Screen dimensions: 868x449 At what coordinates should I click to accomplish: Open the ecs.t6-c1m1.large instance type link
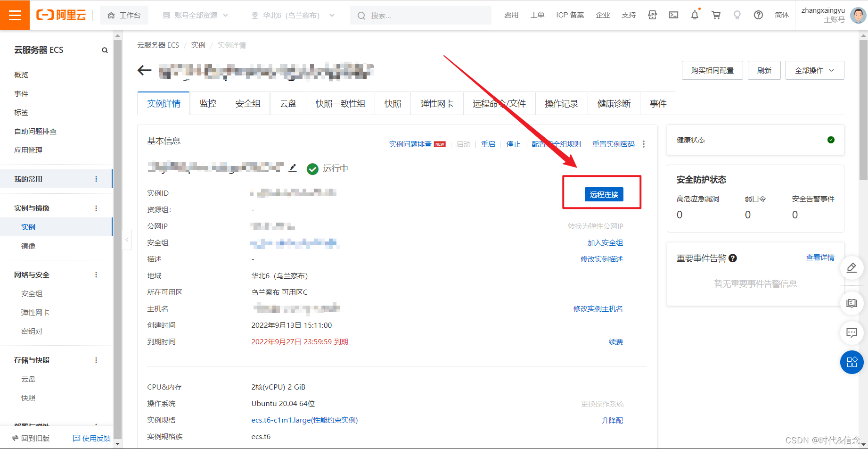click(x=304, y=420)
